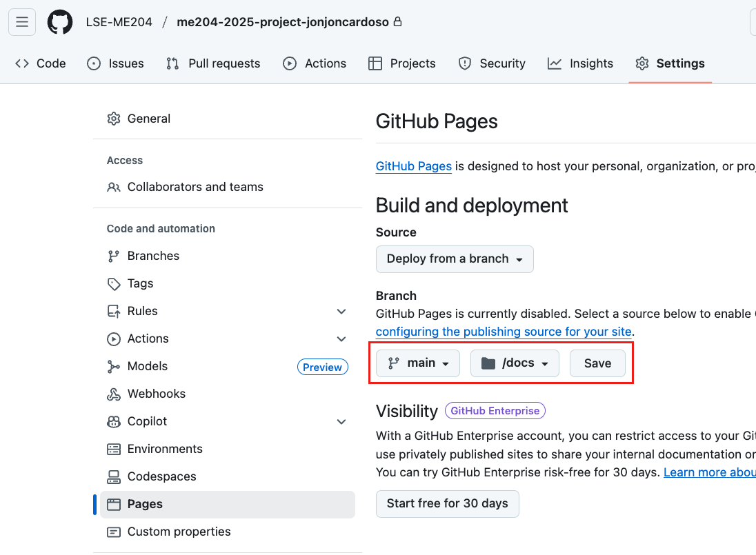Click the Pull requests icon in top nav
This screenshot has width=756, height=555.
(x=172, y=63)
